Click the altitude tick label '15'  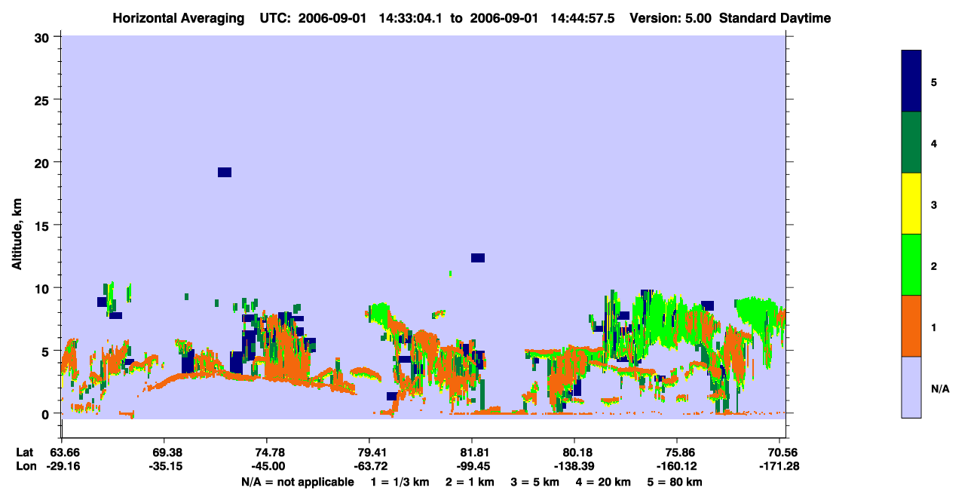click(44, 225)
